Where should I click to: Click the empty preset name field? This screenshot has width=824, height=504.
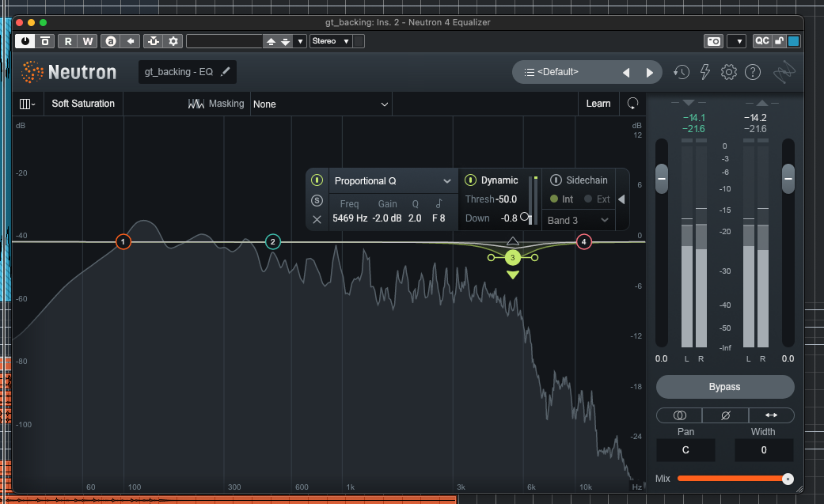[x=224, y=41]
